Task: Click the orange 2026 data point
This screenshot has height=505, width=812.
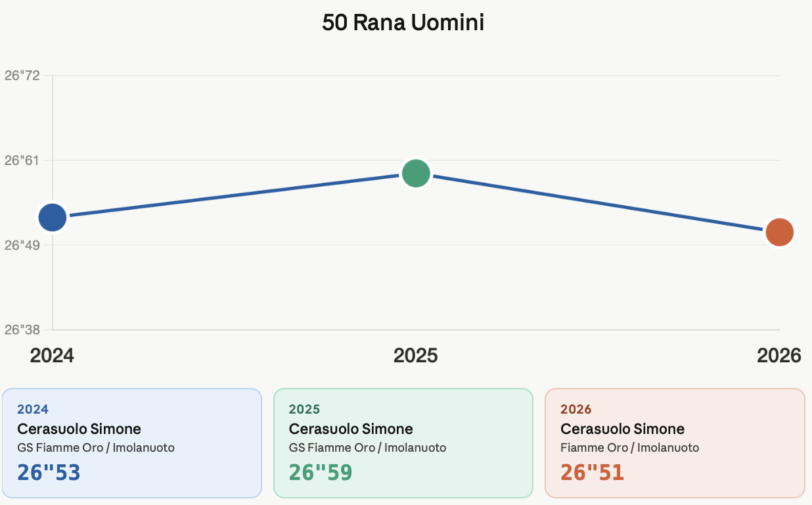Action: point(780,231)
